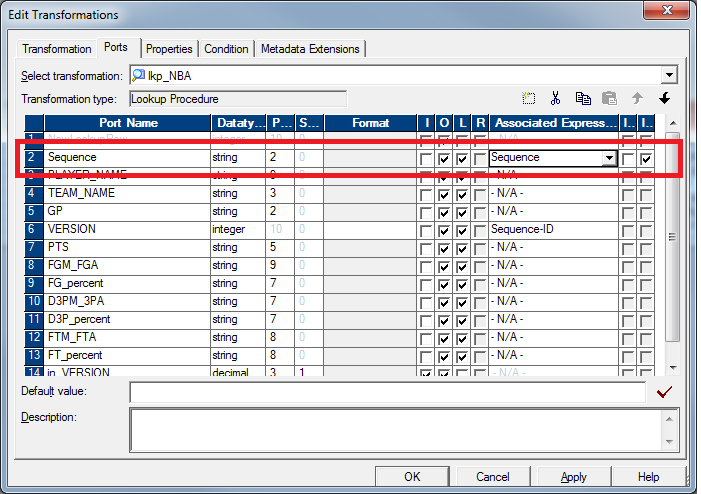This screenshot has width=701, height=494.
Task: Click the ports list scrollbar thumb
Action: pyautogui.click(x=672, y=237)
